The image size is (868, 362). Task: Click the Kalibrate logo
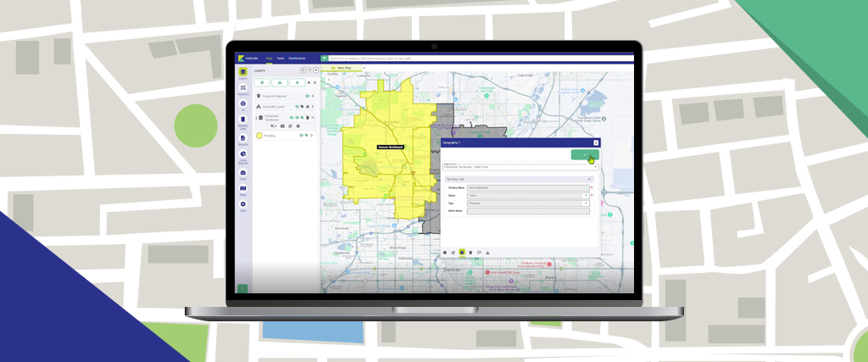248,58
